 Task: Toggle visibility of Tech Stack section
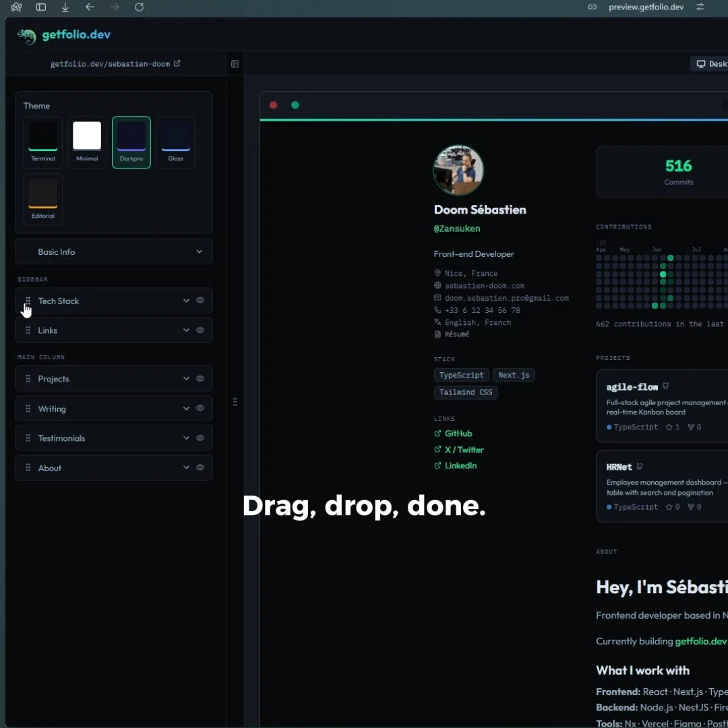[x=200, y=301]
